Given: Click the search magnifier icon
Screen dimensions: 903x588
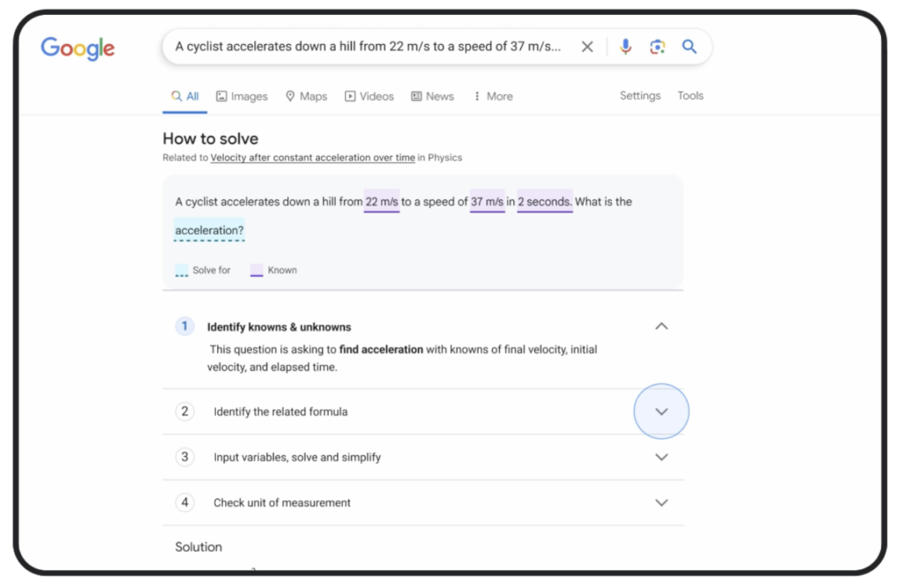Looking at the screenshot, I should pyautogui.click(x=690, y=47).
